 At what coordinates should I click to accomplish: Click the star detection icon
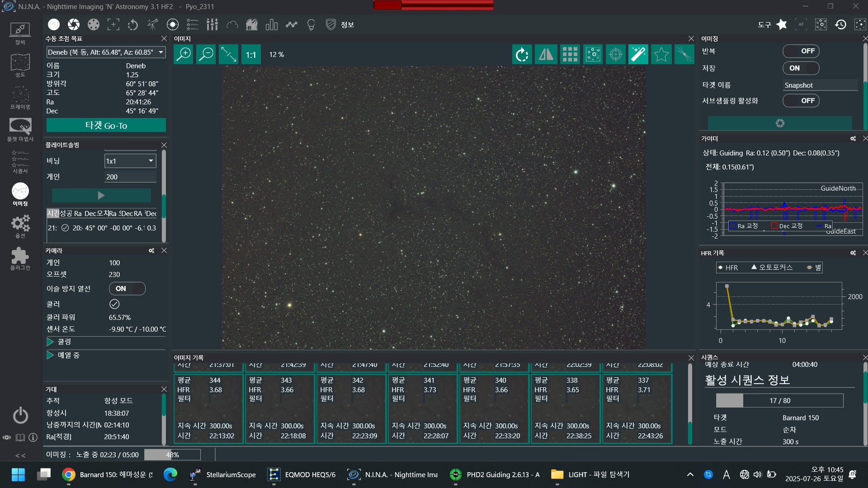(660, 55)
